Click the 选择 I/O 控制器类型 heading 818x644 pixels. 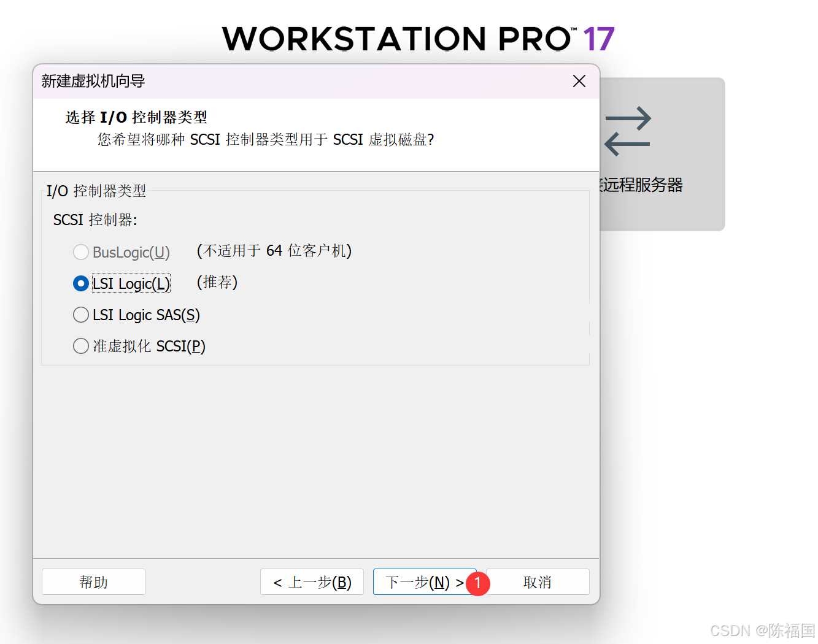(136, 117)
